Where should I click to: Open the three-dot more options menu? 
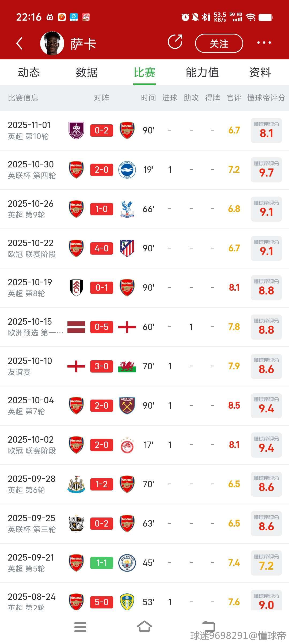coord(264,43)
